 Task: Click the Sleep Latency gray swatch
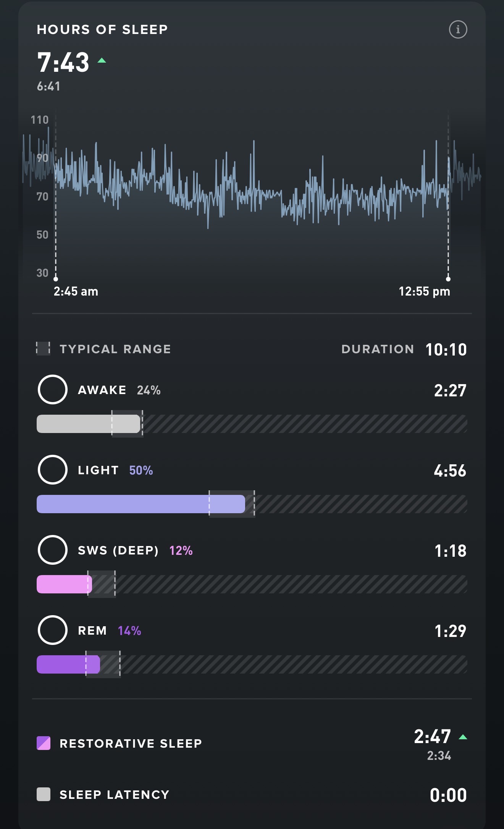44,794
